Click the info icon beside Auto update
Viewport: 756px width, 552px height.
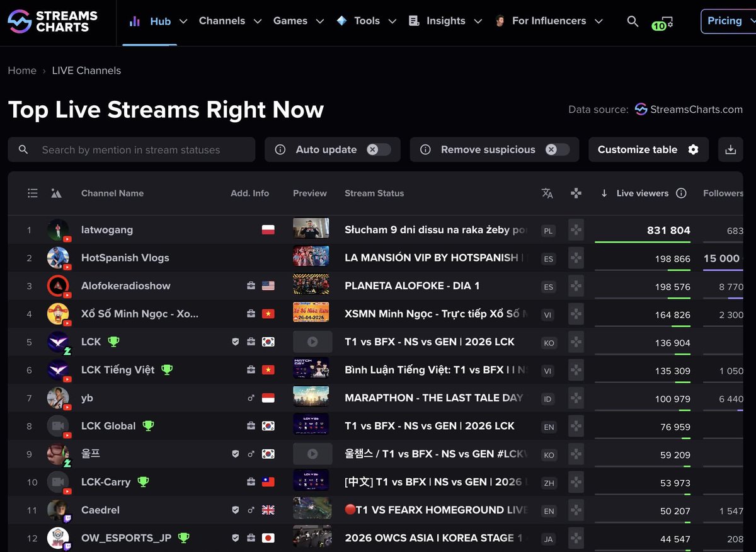tap(280, 150)
